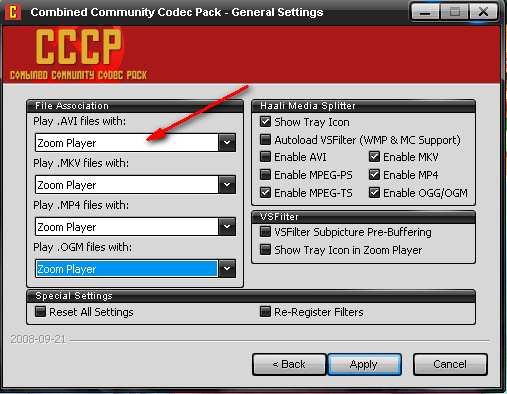Click the 'Play .MKV files with:' label
Viewport: 507px width, 394px height.
coord(81,163)
